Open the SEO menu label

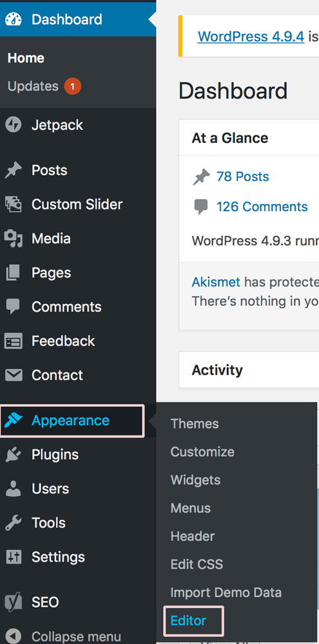tap(45, 603)
